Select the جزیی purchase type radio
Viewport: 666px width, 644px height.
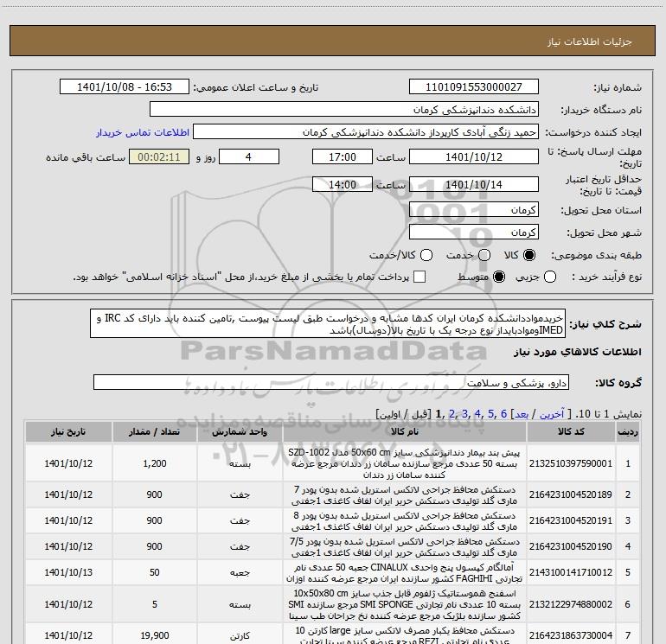pyautogui.click(x=549, y=277)
